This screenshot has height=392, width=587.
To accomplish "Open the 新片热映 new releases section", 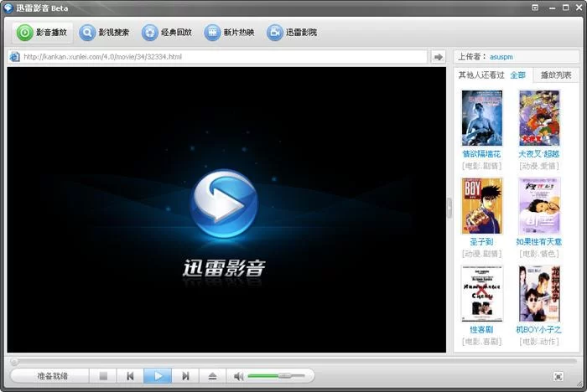I will pos(229,33).
